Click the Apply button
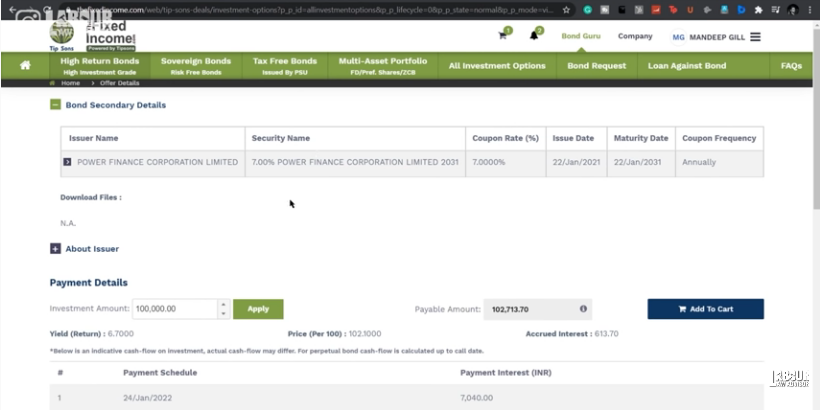 [258, 309]
